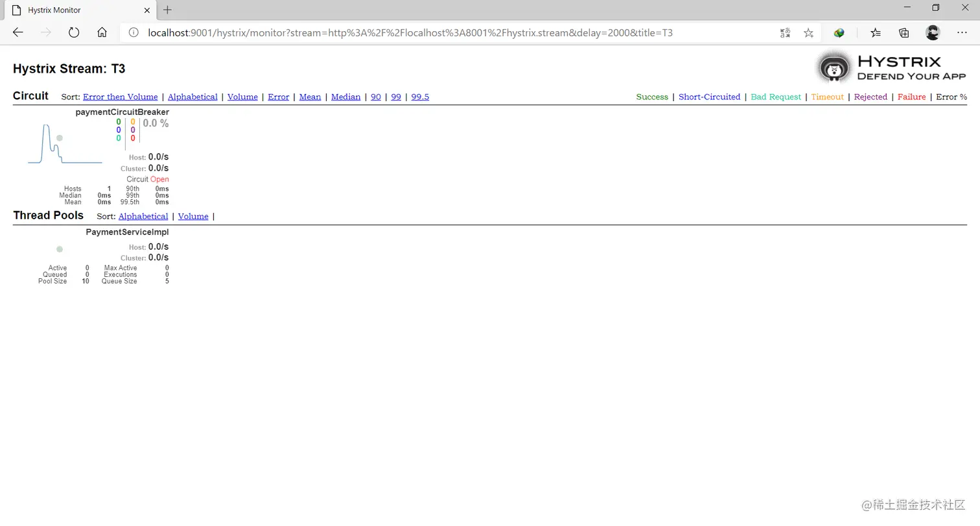Click the paymentCircuitBreaker traffic graph

click(65, 144)
